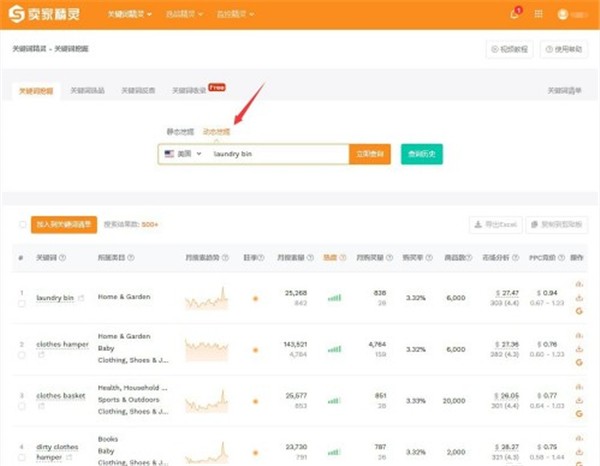This screenshot has width=600, height=466.
Task: Switch to the 关键词挖掘 tab
Action: (36, 91)
